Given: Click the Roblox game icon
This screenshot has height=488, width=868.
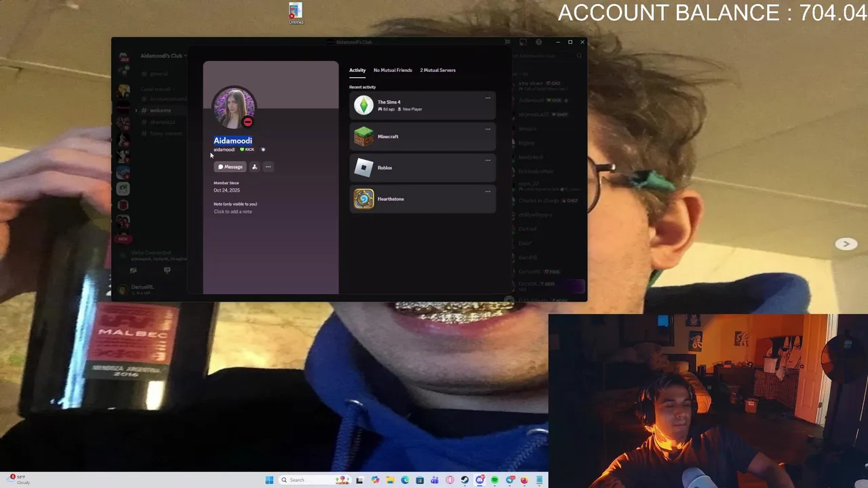Looking at the screenshot, I should (364, 167).
